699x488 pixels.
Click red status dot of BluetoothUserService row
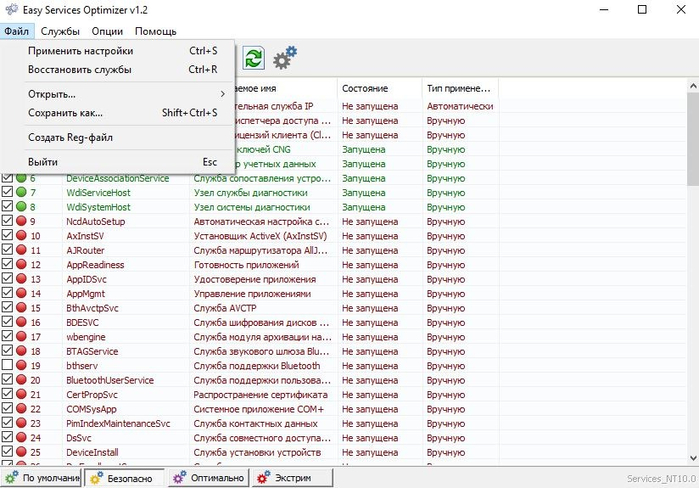[21, 379]
